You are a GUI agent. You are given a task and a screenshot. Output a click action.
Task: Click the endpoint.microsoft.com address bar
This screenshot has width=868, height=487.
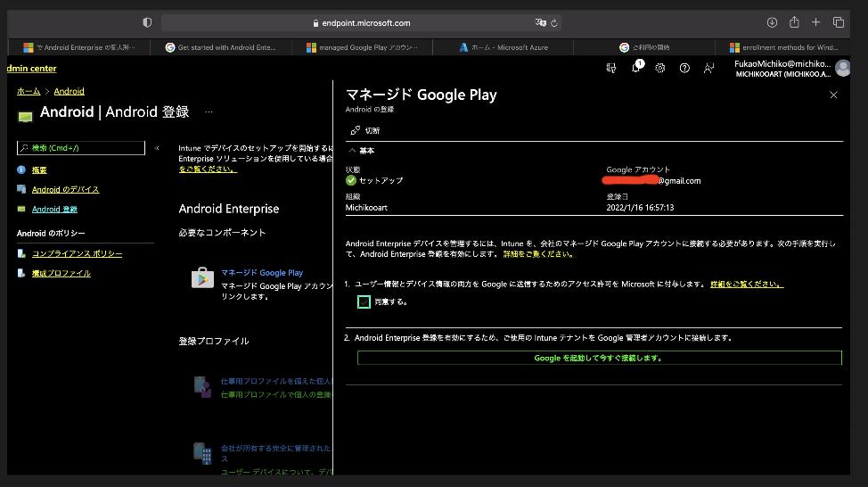361,22
